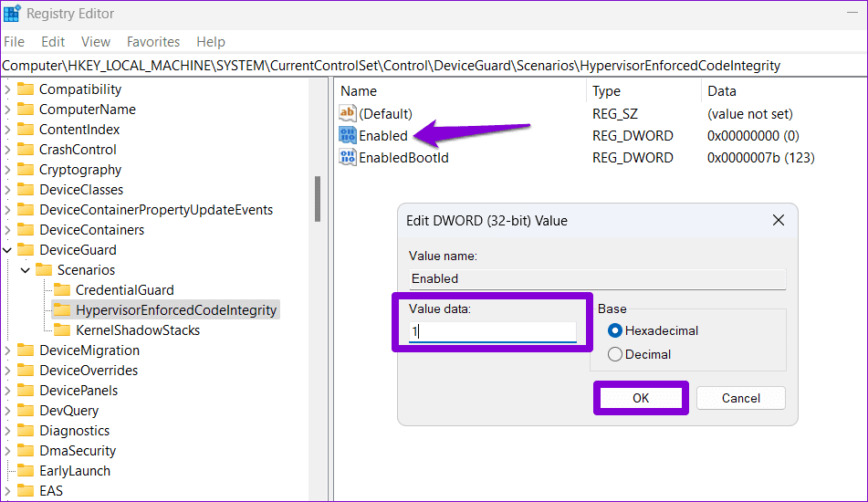Select the DmaSecurity folder icon

(26, 451)
